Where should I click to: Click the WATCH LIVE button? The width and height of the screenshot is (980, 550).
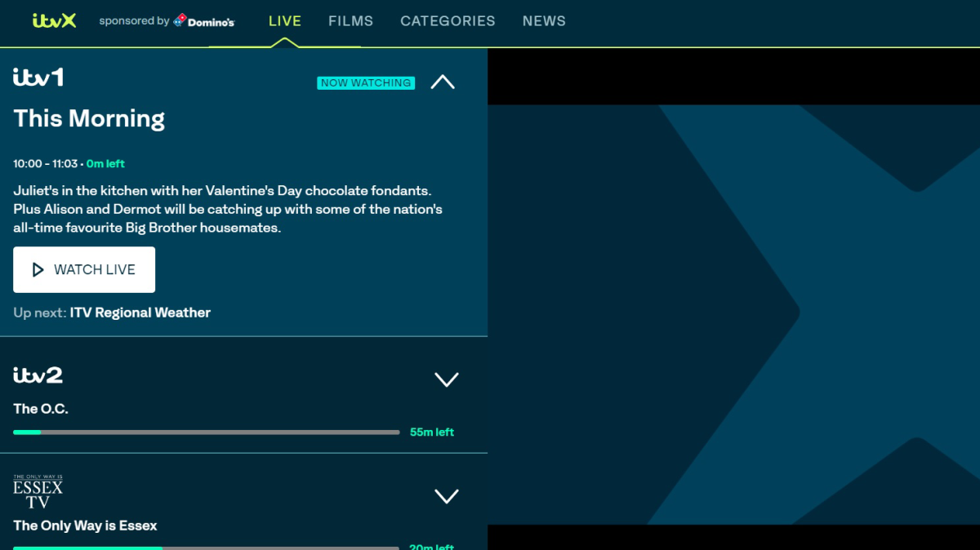coord(84,269)
